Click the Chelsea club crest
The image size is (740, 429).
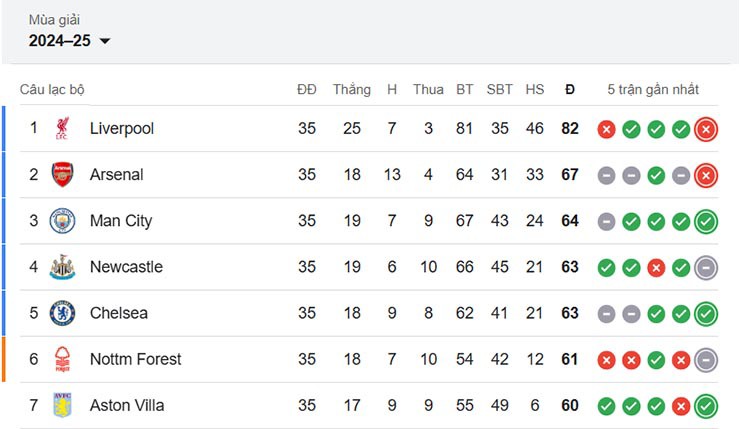tap(62, 313)
